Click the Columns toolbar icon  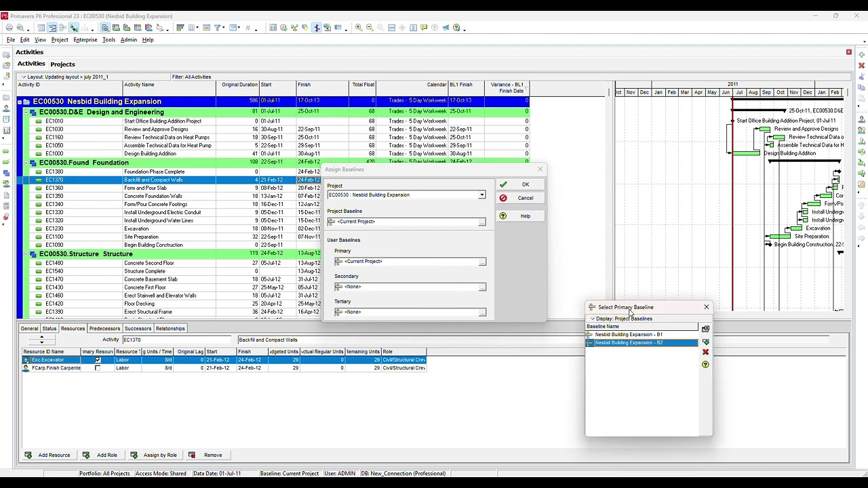(x=191, y=28)
